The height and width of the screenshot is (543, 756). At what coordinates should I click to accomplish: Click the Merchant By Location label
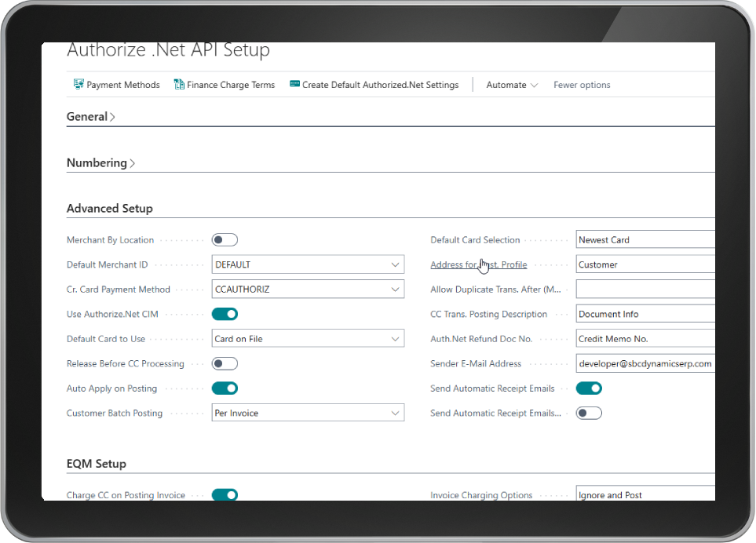(111, 240)
